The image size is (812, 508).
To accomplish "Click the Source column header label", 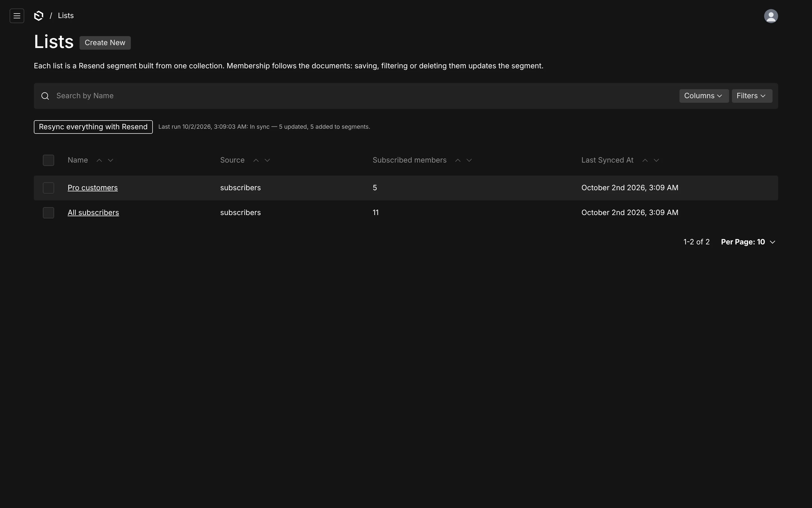I will (232, 160).
